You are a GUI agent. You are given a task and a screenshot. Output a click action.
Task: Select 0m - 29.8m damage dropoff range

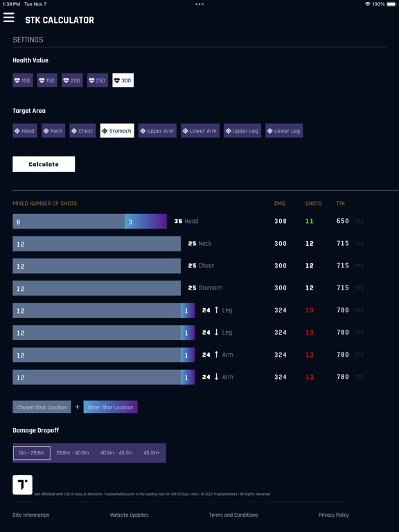pyautogui.click(x=32, y=453)
